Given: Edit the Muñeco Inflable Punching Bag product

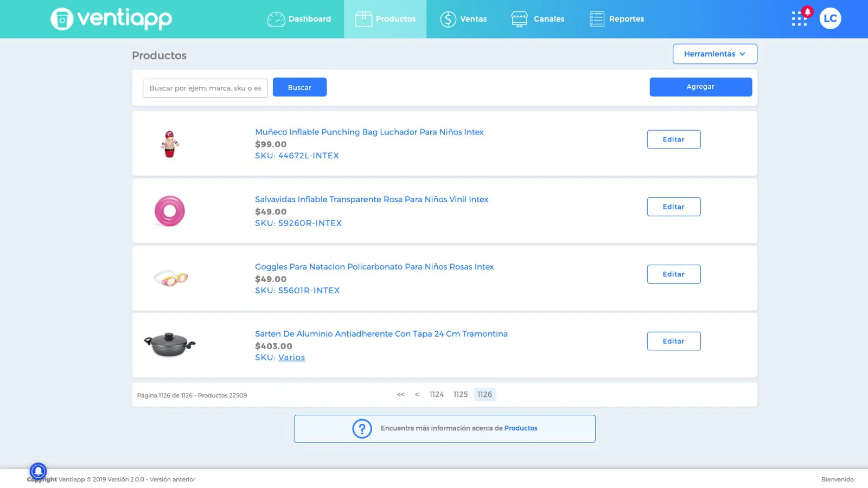Looking at the screenshot, I should pyautogui.click(x=673, y=139).
